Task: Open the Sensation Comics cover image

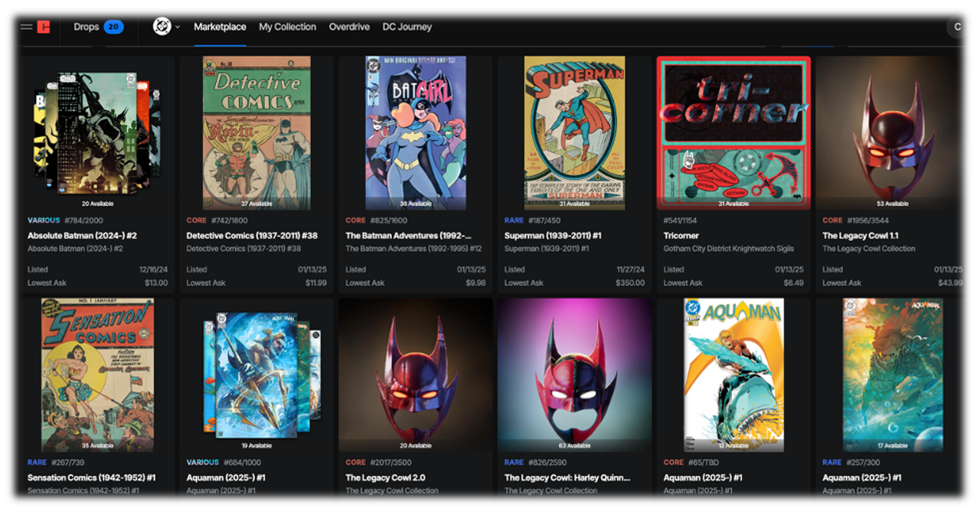Action: tap(97, 375)
